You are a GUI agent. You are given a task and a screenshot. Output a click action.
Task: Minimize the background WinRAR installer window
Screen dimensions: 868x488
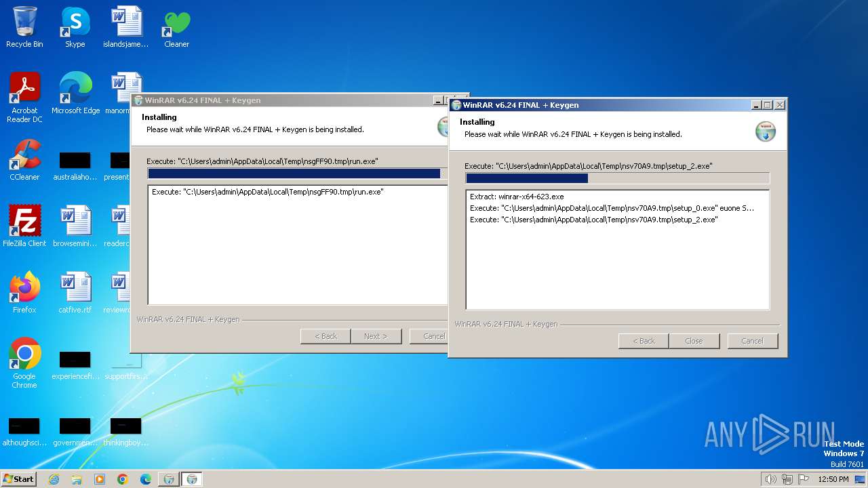pos(438,100)
